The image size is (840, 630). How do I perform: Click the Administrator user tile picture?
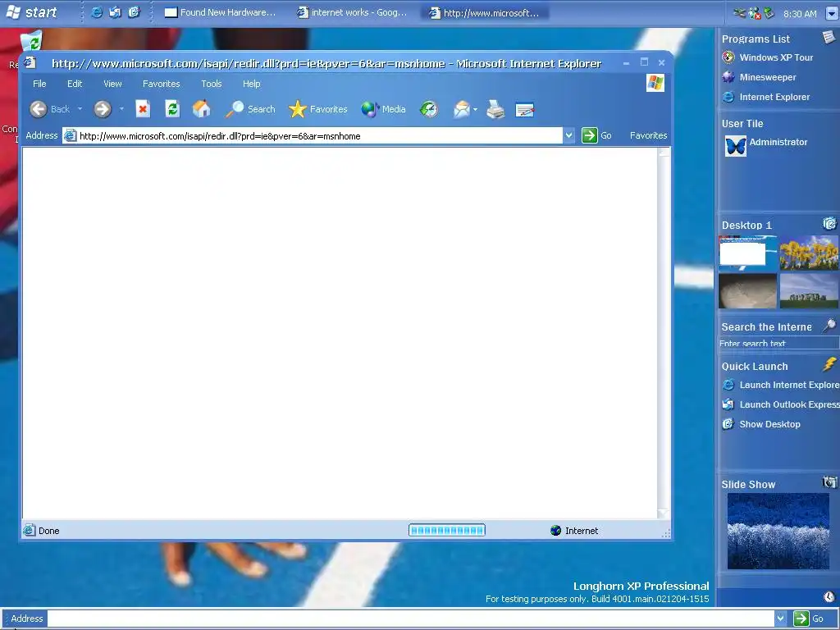736,146
